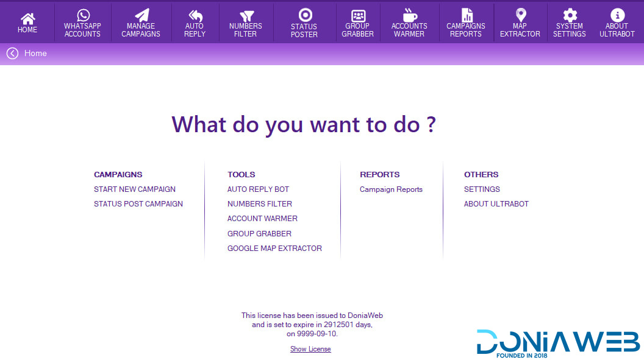The image size is (644, 360).
Task: Click START NEW CAMPAIGN link
Action: [x=135, y=189]
